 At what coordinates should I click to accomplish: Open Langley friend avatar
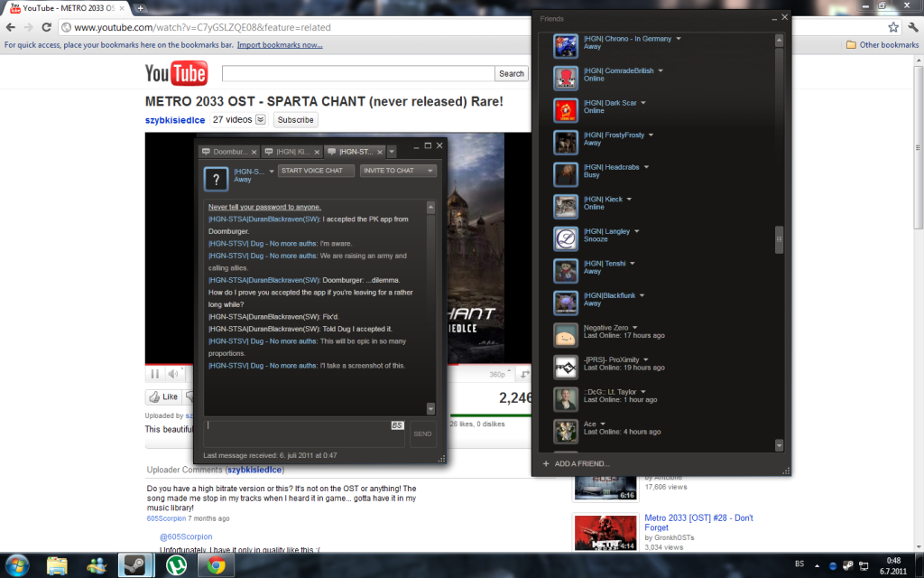[566, 238]
